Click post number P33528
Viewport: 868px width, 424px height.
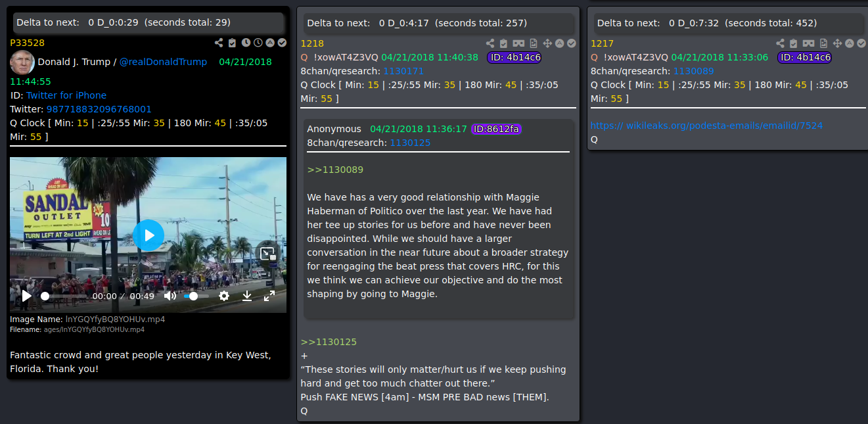[28, 43]
